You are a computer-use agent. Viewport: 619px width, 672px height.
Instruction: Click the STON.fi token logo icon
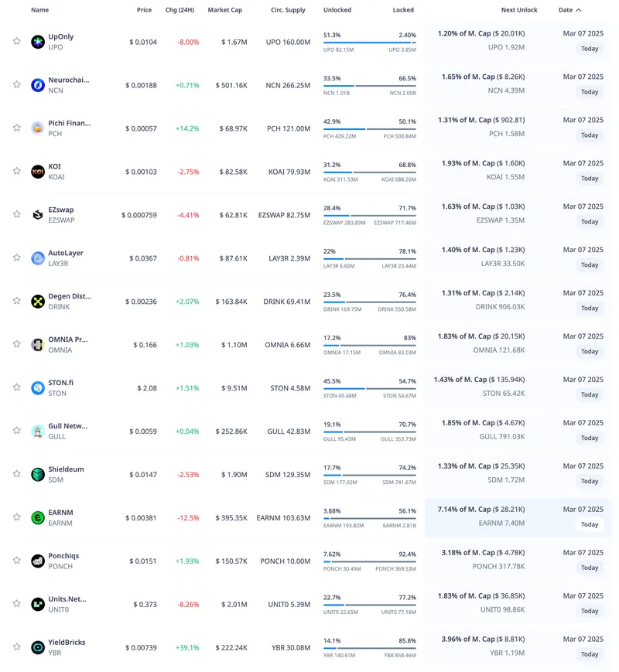point(37,388)
